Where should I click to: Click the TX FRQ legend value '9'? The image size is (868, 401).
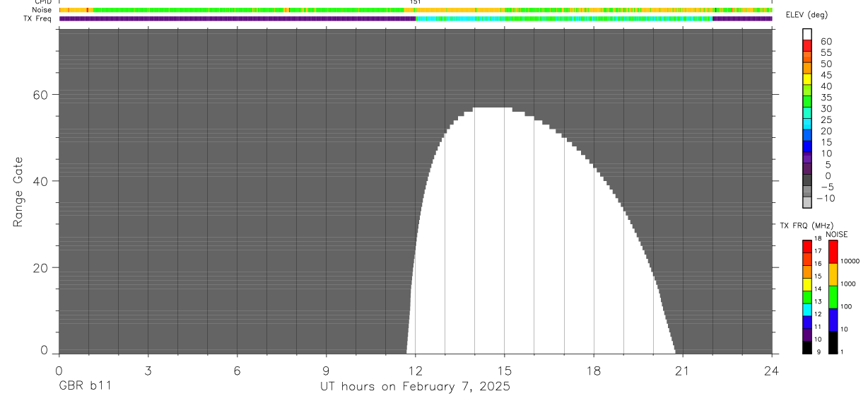click(x=817, y=351)
